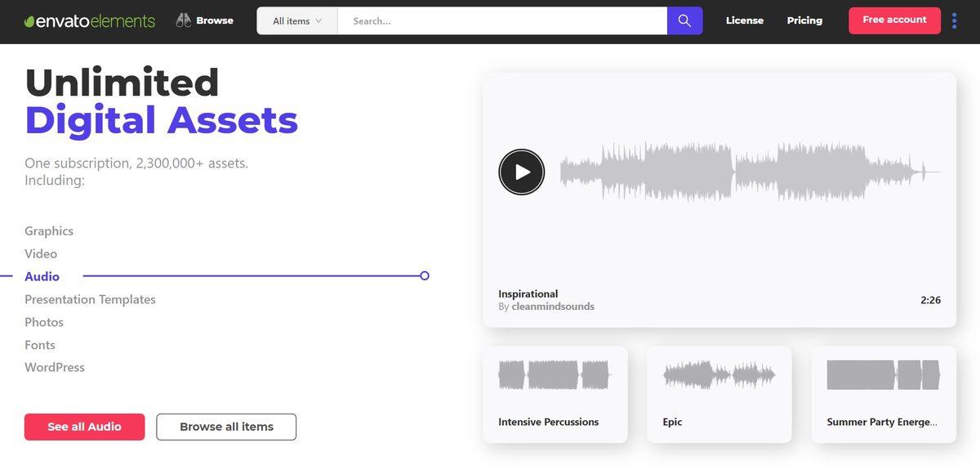Click the Intensive Percussions waveform
Viewport: 980px width, 470px height.
[x=555, y=375]
